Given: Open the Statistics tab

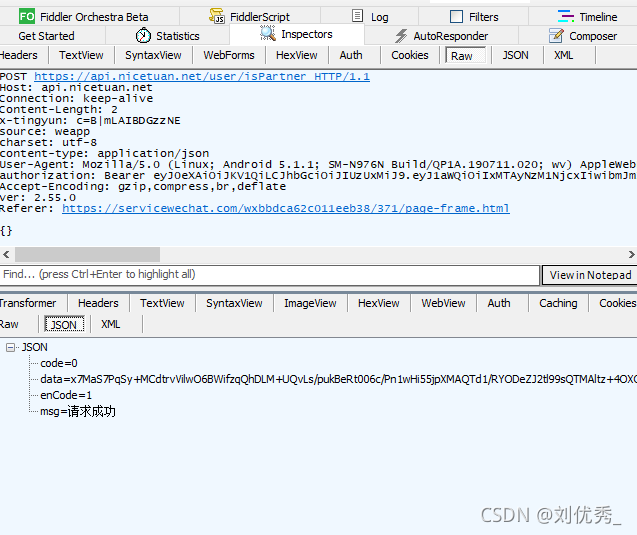Looking at the screenshot, I should pos(167,36).
